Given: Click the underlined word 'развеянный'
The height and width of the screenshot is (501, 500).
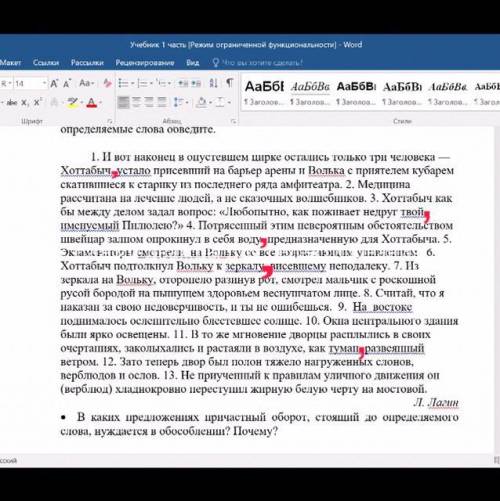Looking at the screenshot, I should tap(395, 348).
